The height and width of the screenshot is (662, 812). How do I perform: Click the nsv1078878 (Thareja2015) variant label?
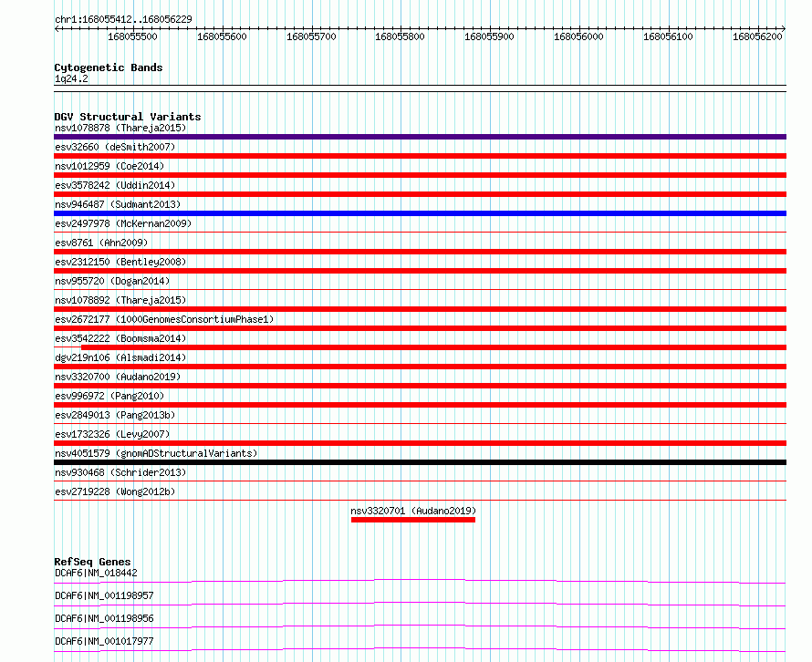pyautogui.click(x=120, y=128)
